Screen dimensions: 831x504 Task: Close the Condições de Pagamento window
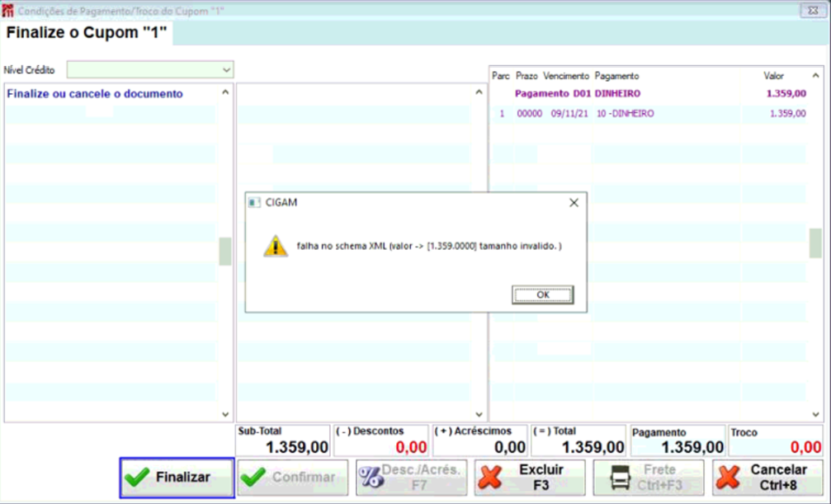[813, 11]
